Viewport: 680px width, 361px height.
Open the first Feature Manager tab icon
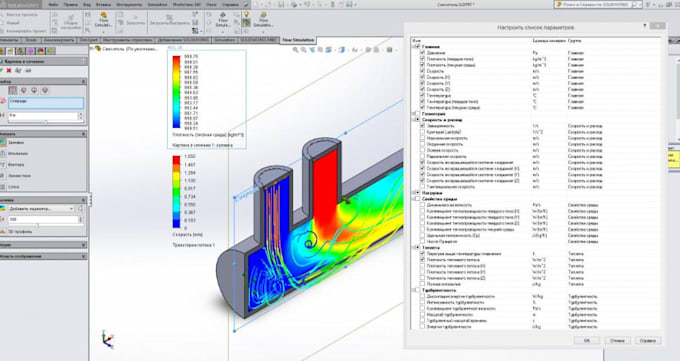pyautogui.click(x=2, y=51)
